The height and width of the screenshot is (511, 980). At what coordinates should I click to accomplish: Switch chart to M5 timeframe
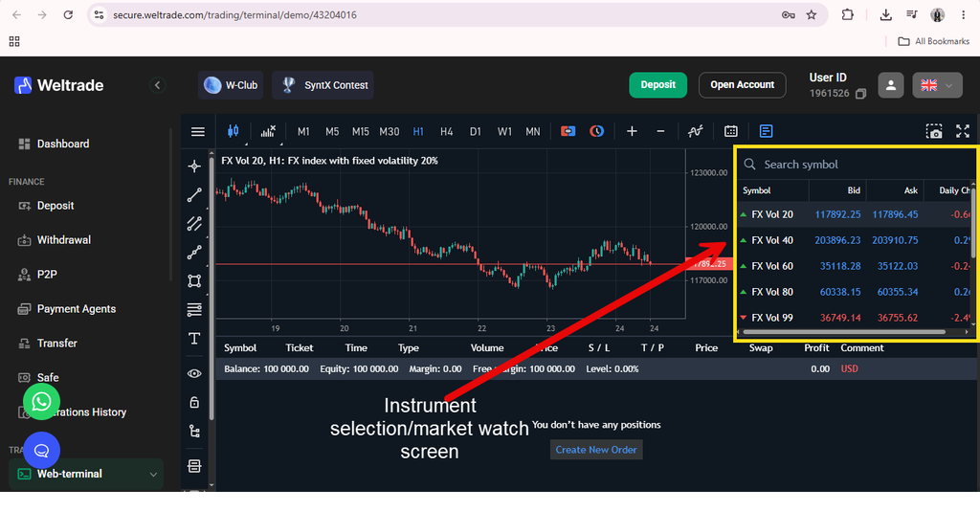click(x=332, y=131)
